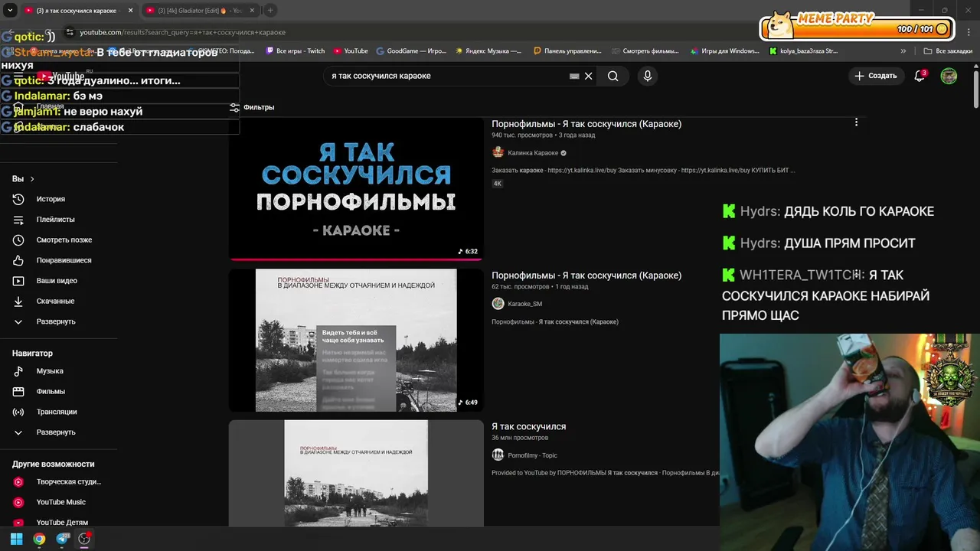Screen dimensions: 980x551
Task: Open the YouTube Music icon
Action: coord(18,502)
